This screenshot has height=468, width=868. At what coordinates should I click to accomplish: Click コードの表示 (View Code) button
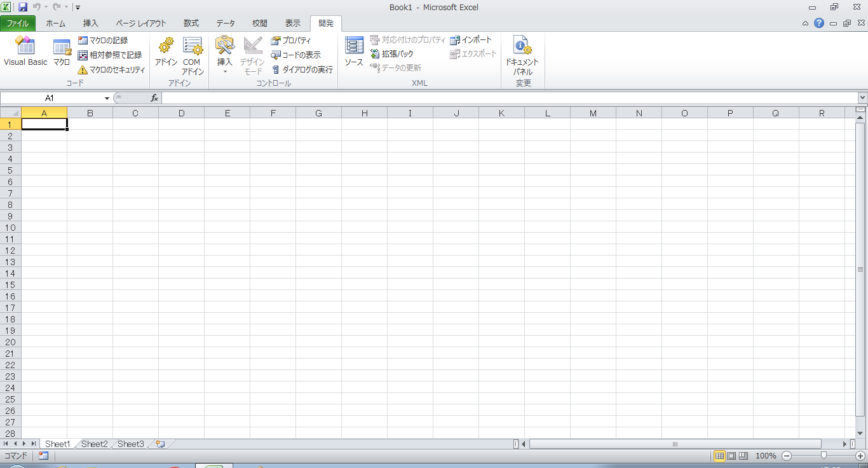tap(296, 55)
